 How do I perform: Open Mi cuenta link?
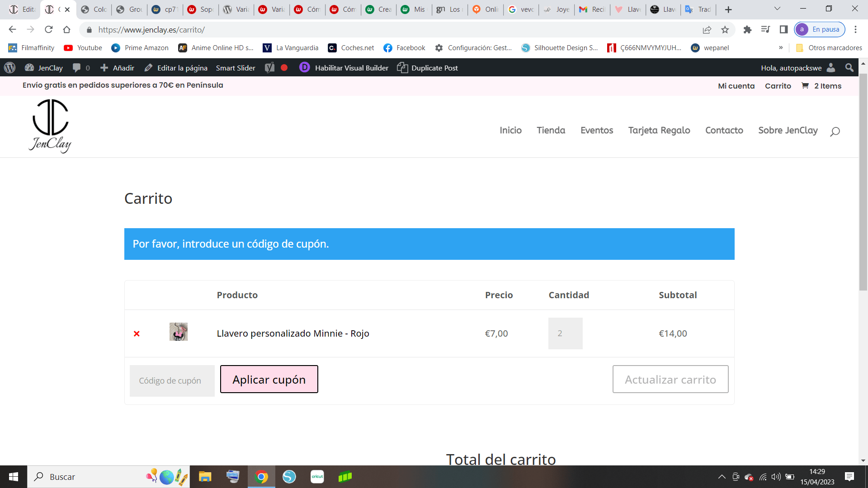[x=736, y=86]
